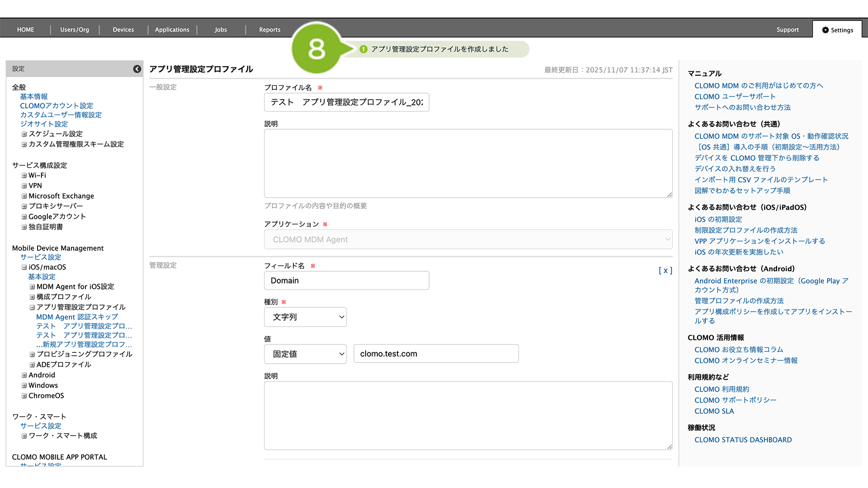Click the 基本情報 link in sidebar

pos(34,97)
